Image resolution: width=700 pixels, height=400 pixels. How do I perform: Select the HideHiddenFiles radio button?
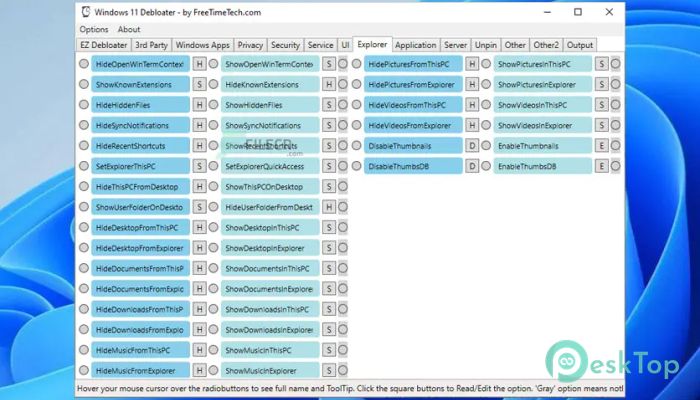point(84,105)
